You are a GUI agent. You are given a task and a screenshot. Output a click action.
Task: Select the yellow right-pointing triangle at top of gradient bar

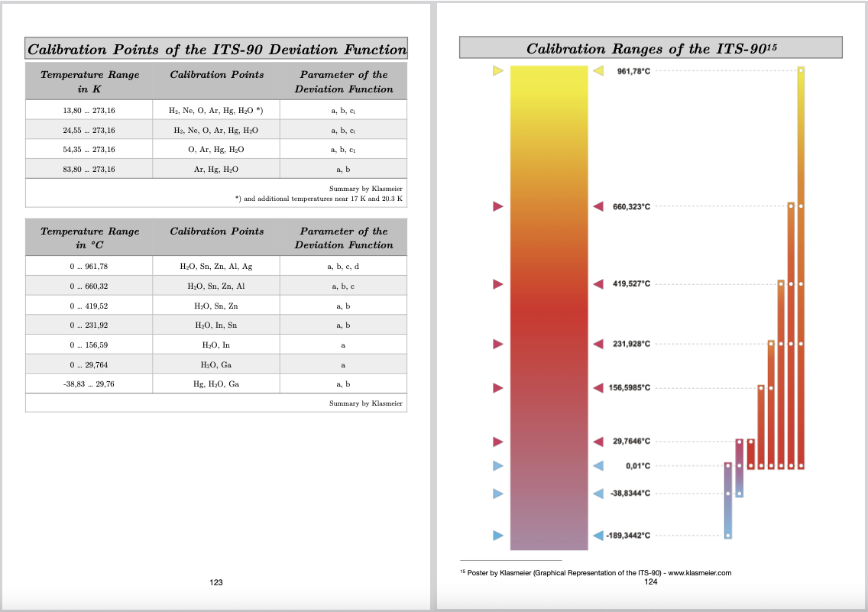pyautogui.click(x=498, y=71)
